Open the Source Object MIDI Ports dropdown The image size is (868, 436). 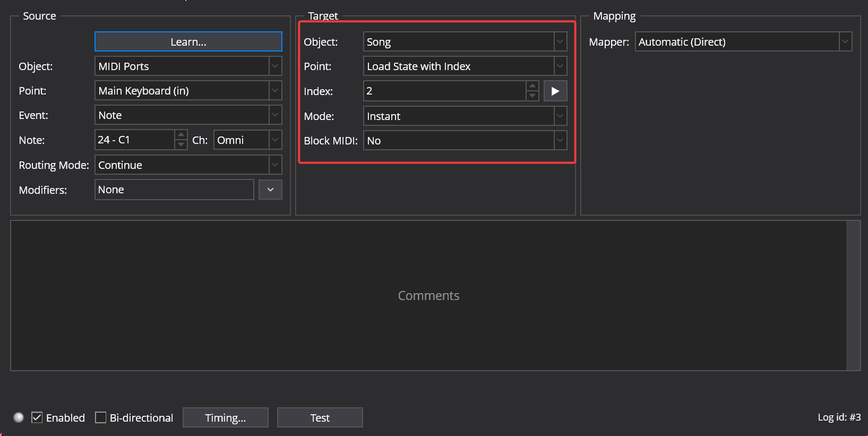(188, 66)
